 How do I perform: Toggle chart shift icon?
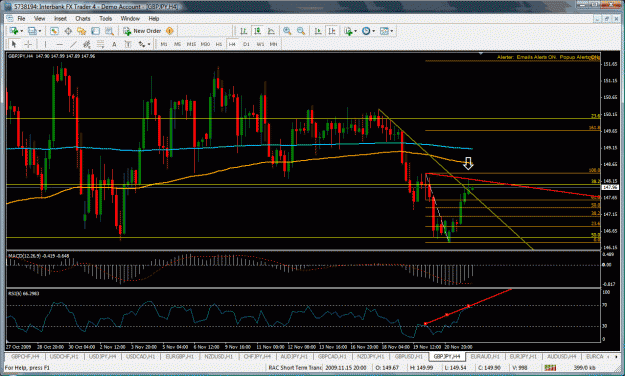pyautogui.click(x=332, y=31)
